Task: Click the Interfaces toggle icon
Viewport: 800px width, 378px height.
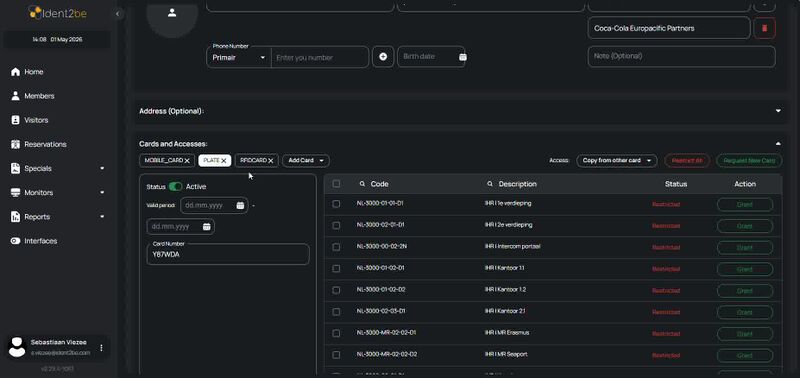Action: click(15, 241)
